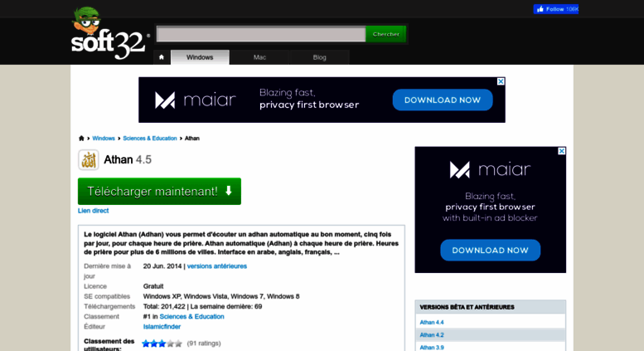The image size is (644, 351).
Task: Click the user rating stars
Action: click(162, 344)
